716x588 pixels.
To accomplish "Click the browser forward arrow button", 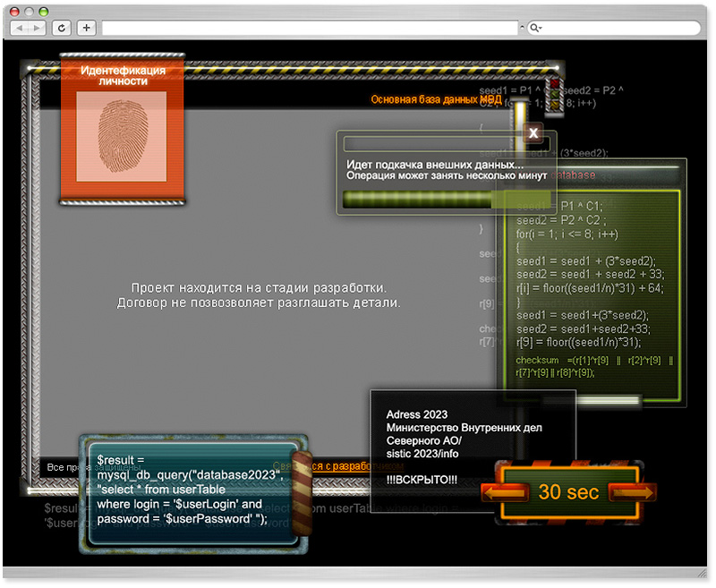I will pos(37,28).
